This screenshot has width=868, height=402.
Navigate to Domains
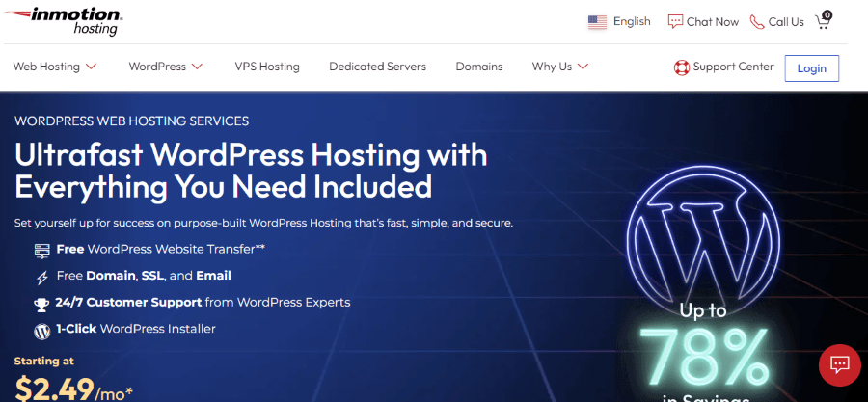click(x=478, y=67)
